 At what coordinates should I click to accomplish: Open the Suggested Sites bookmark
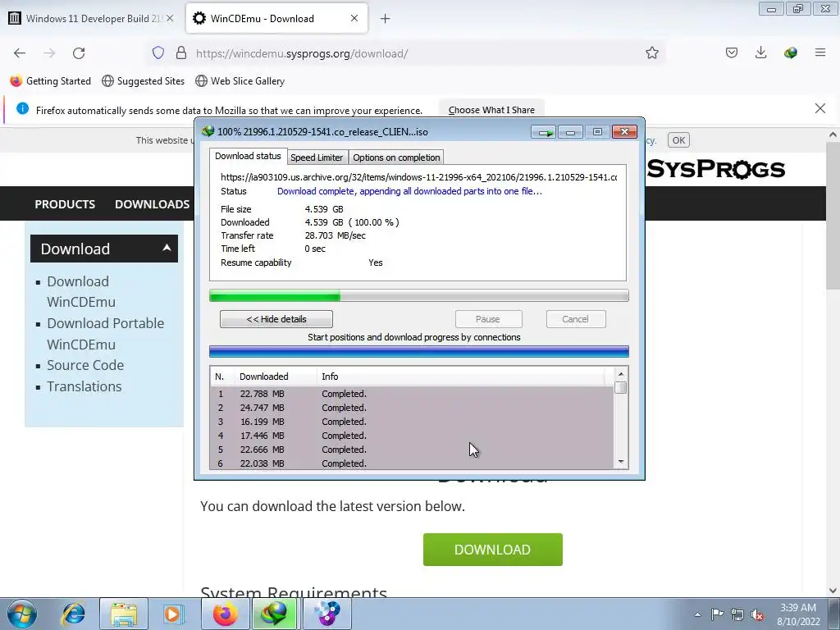pyautogui.click(x=143, y=81)
